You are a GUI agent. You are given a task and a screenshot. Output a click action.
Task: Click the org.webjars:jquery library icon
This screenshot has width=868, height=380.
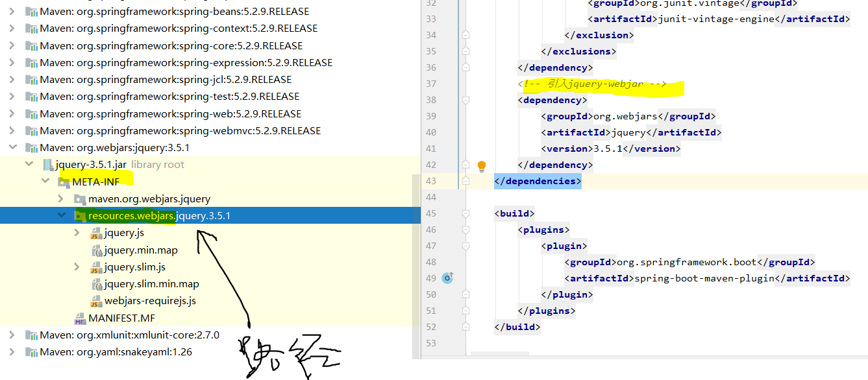click(31, 147)
